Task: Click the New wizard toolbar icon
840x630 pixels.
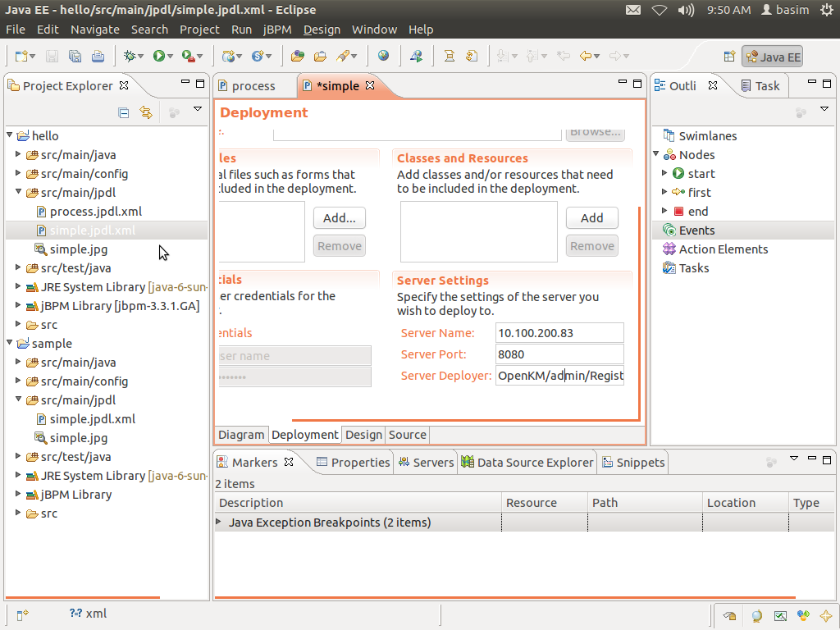Action: coord(21,57)
